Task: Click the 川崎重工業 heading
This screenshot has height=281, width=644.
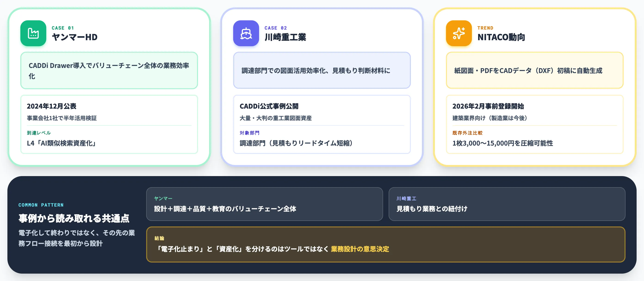Action: point(285,37)
